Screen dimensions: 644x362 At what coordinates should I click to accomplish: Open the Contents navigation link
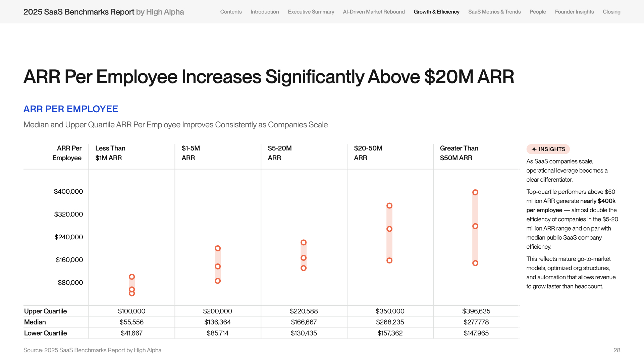(x=231, y=12)
